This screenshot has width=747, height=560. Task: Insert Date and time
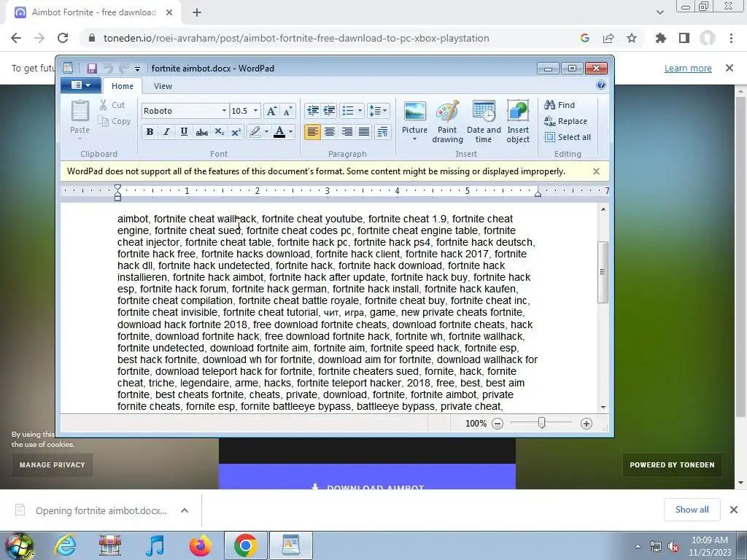[x=484, y=122]
